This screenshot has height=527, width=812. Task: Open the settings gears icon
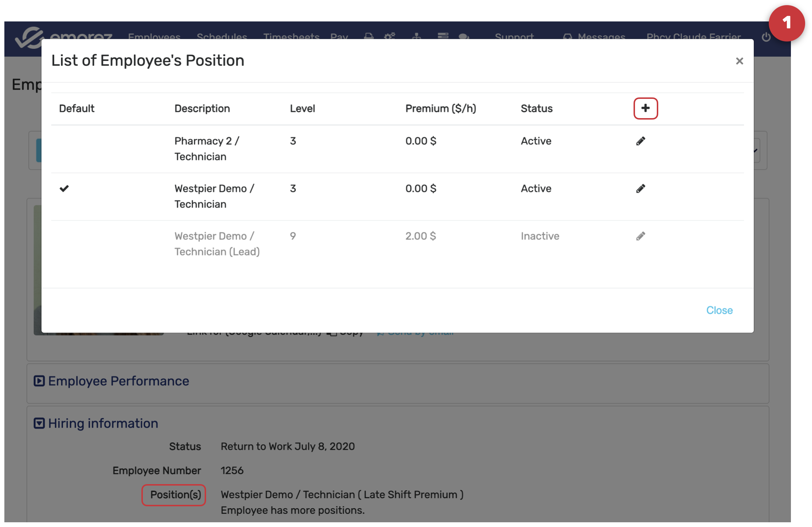390,36
